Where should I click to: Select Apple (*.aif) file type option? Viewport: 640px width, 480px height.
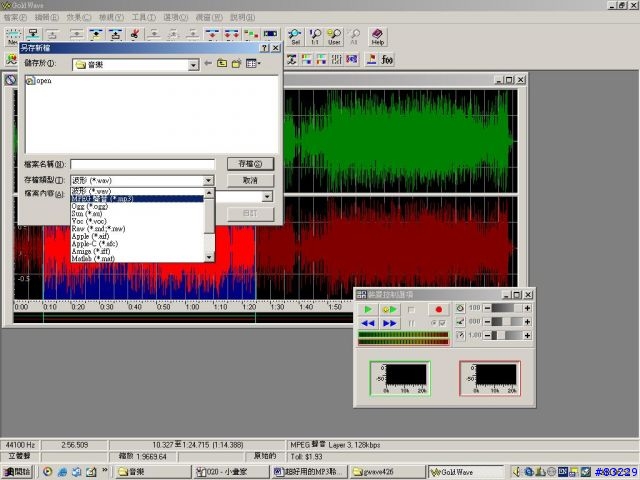(137, 236)
